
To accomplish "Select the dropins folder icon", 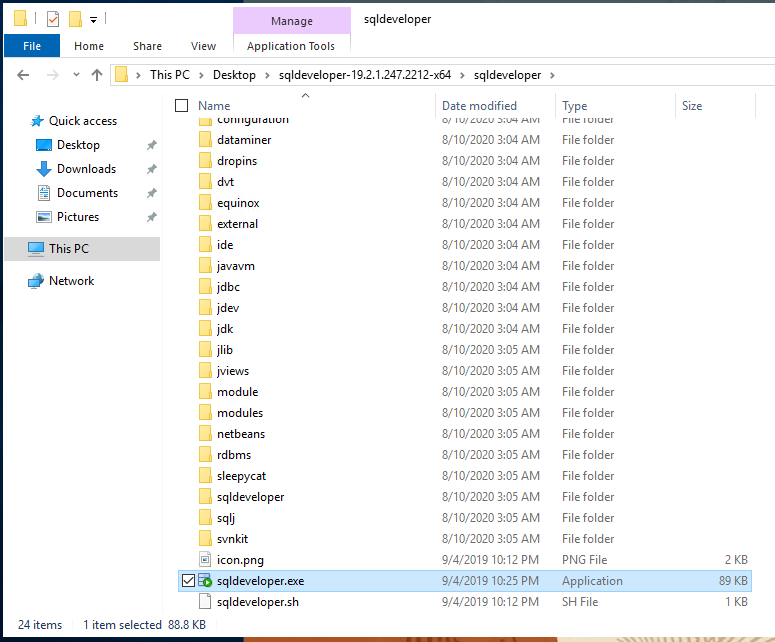I will [x=205, y=161].
